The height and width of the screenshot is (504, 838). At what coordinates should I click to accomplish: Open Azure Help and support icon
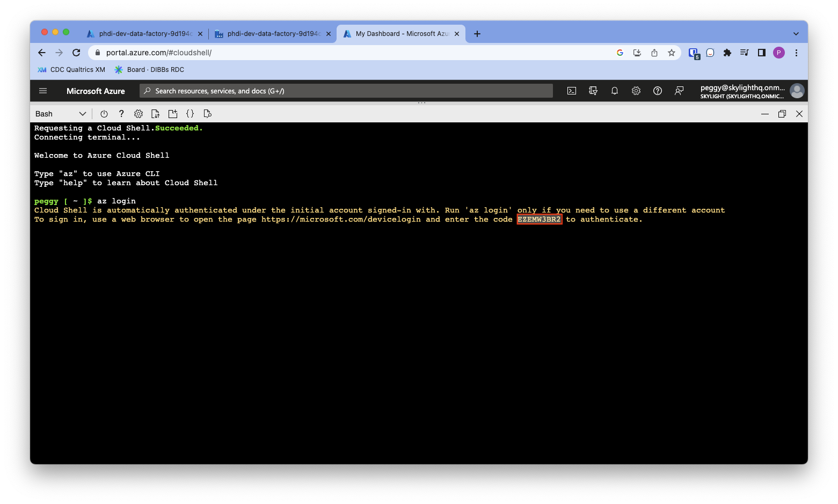pyautogui.click(x=658, y=91)
